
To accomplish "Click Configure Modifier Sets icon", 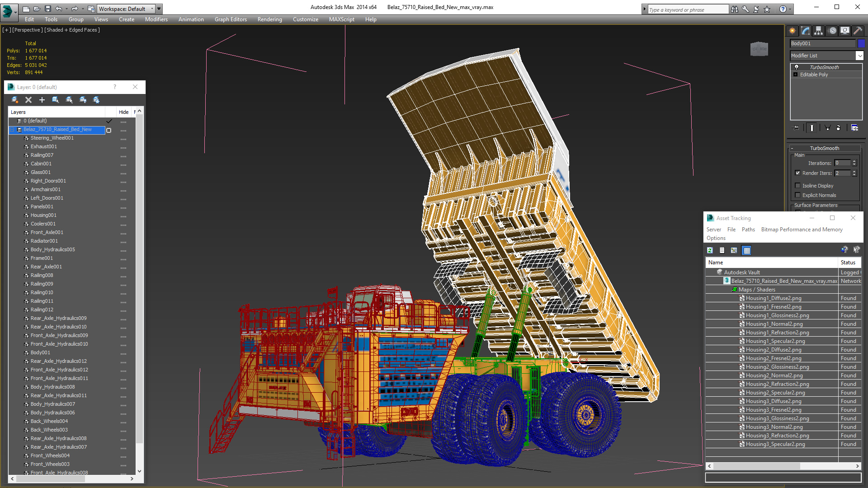I will point(854,128).
